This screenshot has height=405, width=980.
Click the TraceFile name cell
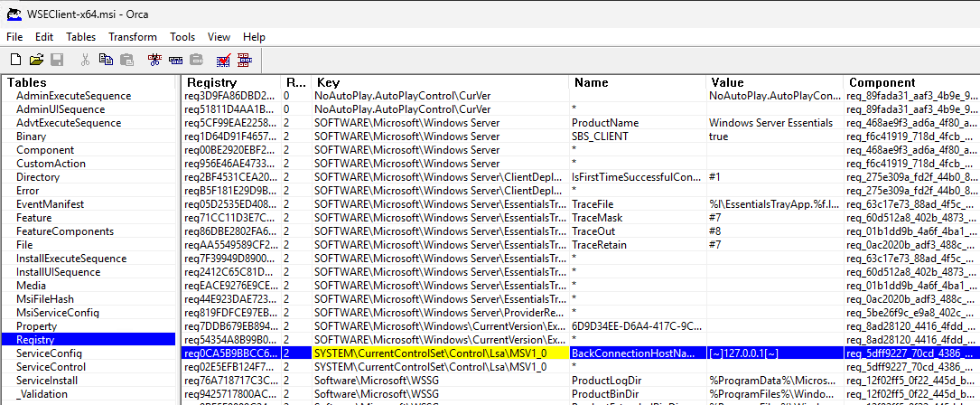638,204
